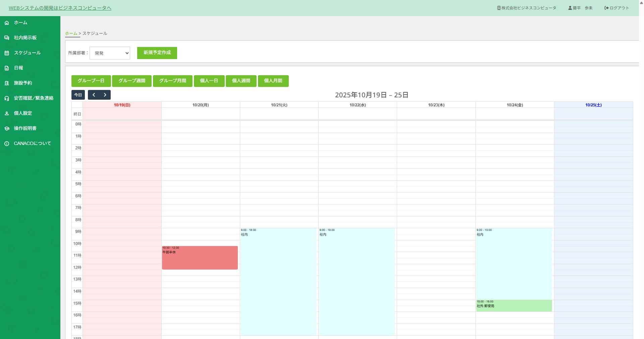Advance to next week with right chevron
The width and height of the screenshot is (644, 339).
click(x=105, y=95)
